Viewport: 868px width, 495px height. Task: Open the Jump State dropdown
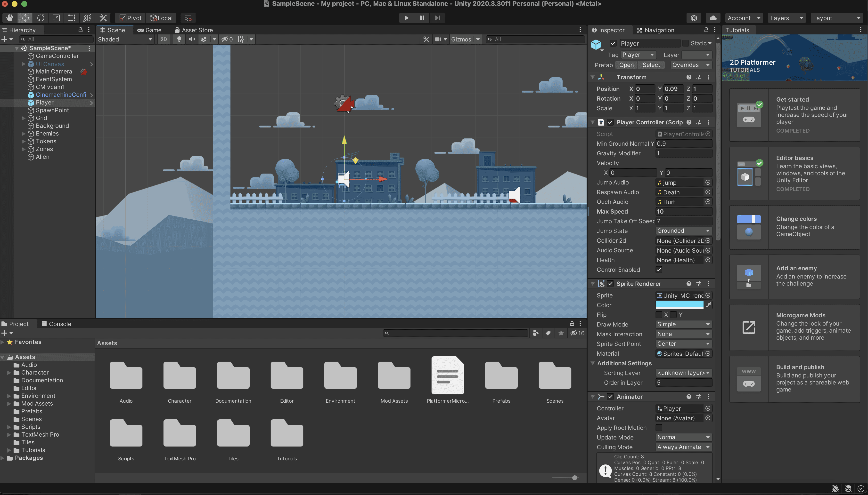pos(683,231)
